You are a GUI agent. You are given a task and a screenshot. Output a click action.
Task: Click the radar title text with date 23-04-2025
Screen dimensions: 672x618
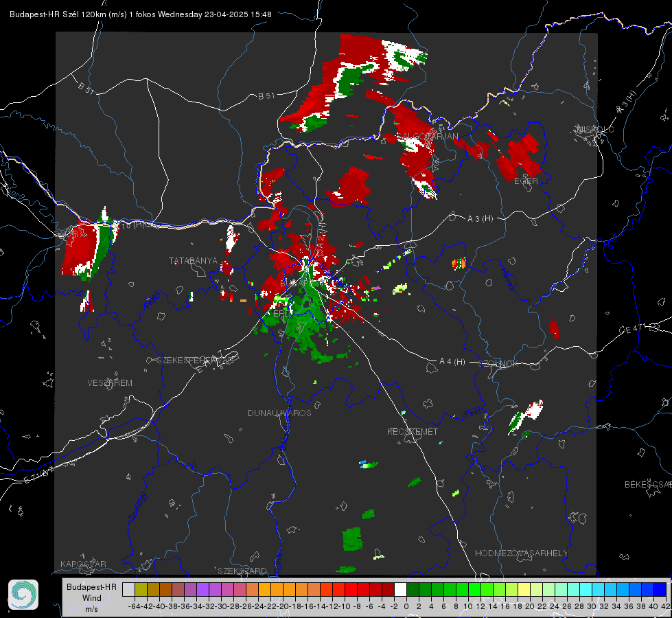[141, 14]
